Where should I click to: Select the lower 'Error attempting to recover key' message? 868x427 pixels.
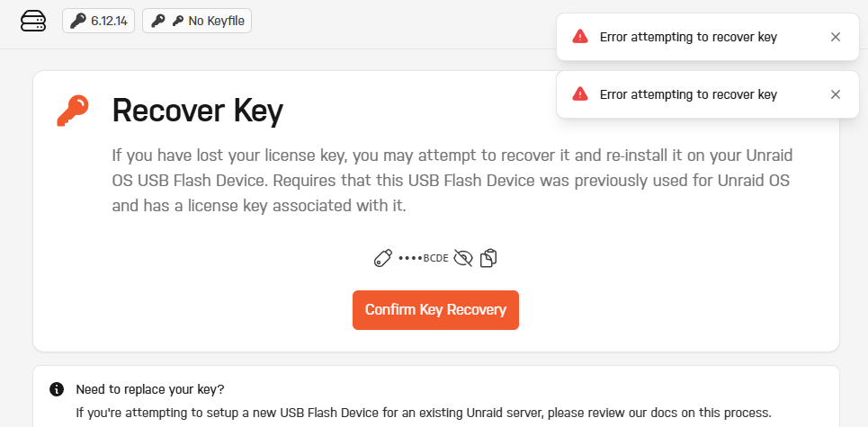click(688, 94)
